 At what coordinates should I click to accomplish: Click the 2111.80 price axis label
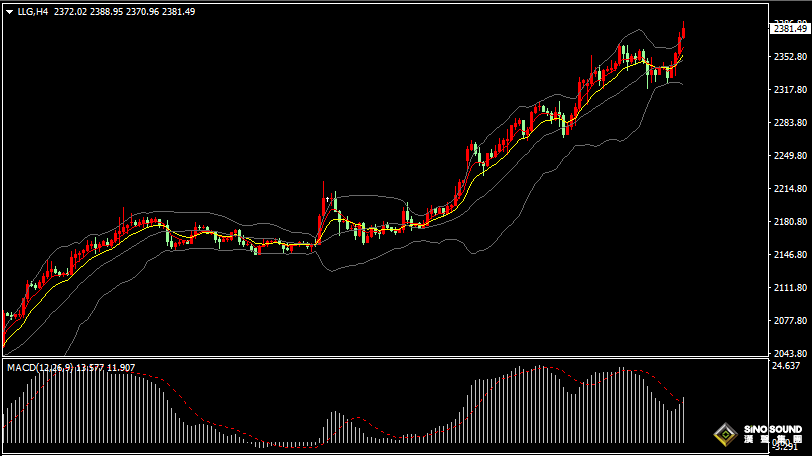[789, 288]
